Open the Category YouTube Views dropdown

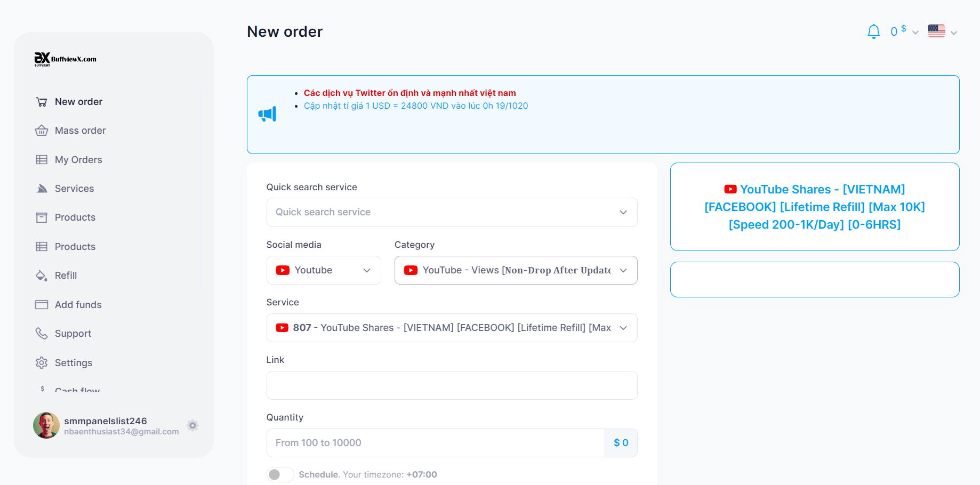tap(516, 270)
